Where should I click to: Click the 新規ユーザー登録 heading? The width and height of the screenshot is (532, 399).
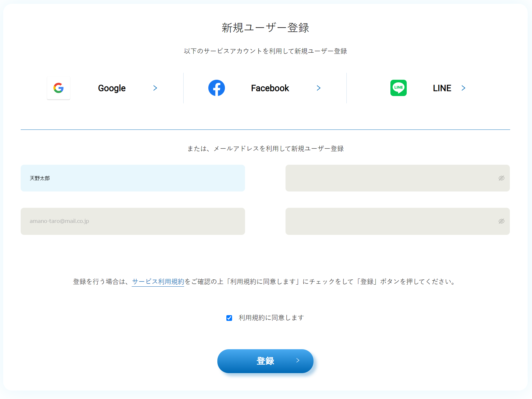click(265, 28)
